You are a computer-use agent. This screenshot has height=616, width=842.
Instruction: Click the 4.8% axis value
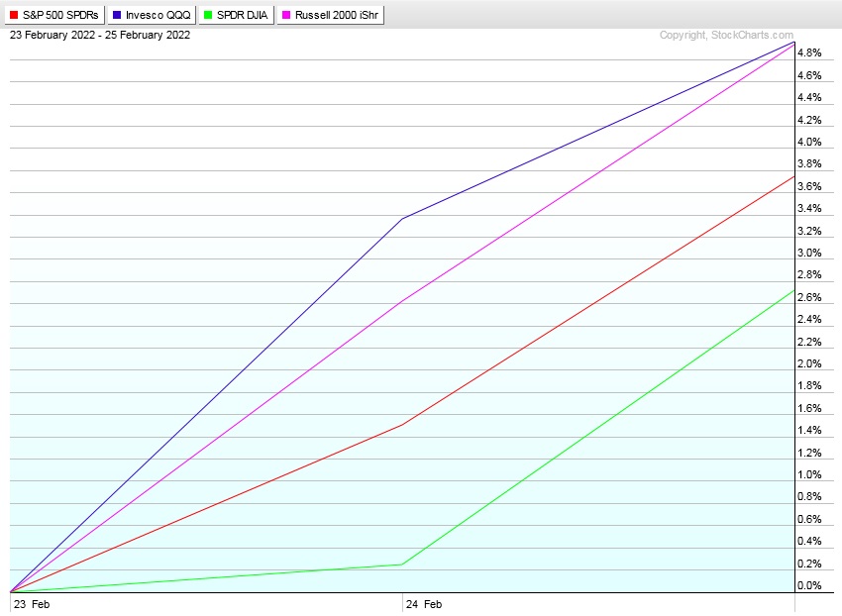(809, 52)
